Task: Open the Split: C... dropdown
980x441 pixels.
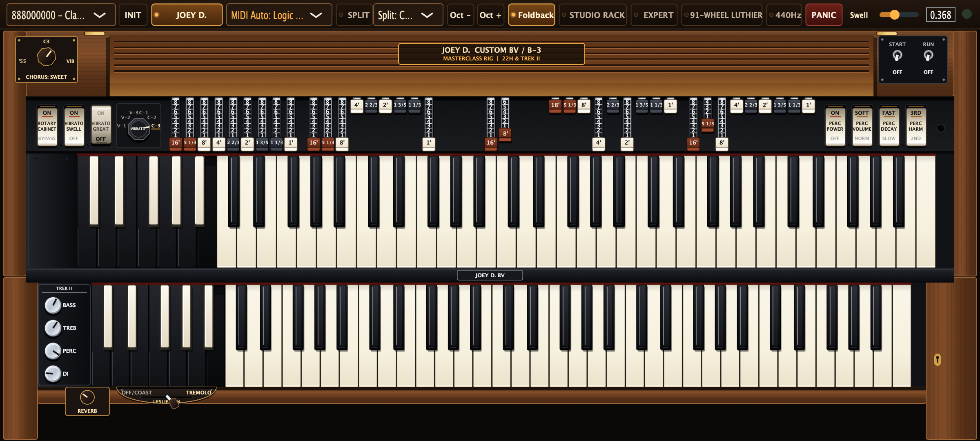Action: (x=408, y=15)
